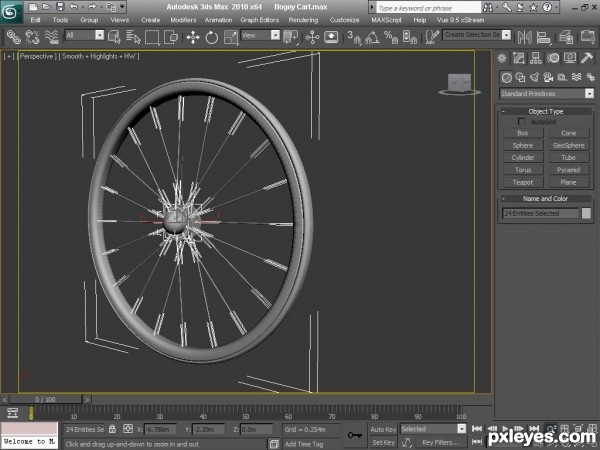The width and height of the screenshot is (600, 450).
Task: Open the Selected key filter dropdown
Action: (x=462, y=429)
